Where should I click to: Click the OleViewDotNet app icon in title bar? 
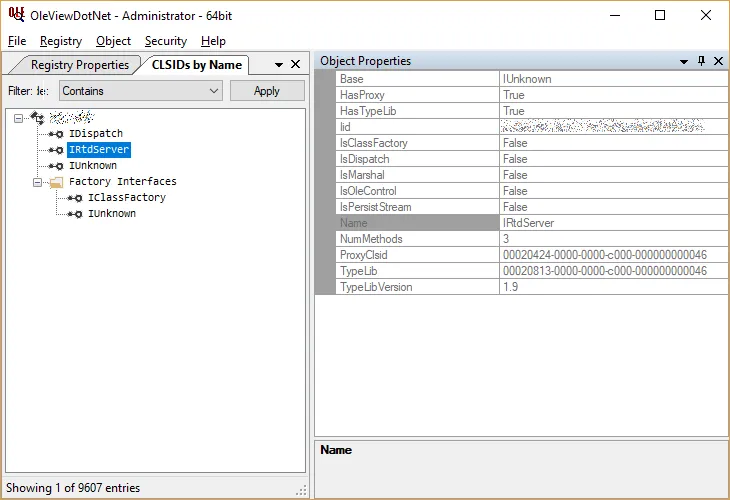click(16, 14)
